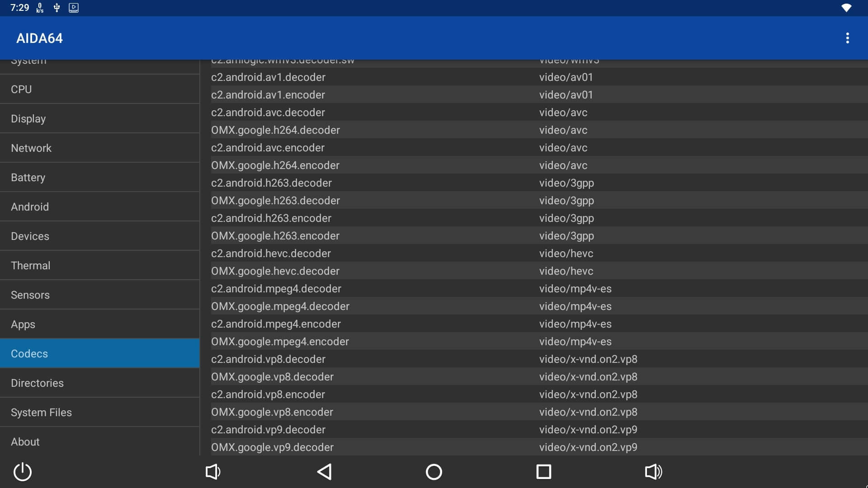Tap the power button icon
The height and width of the screenshot is (488, 868).
click(23, 472)
